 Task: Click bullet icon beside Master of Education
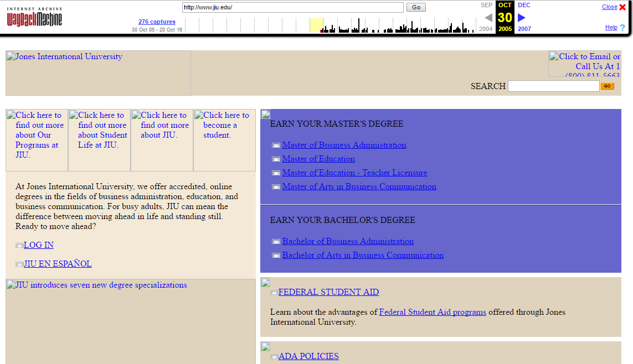(x=276, y=159)
